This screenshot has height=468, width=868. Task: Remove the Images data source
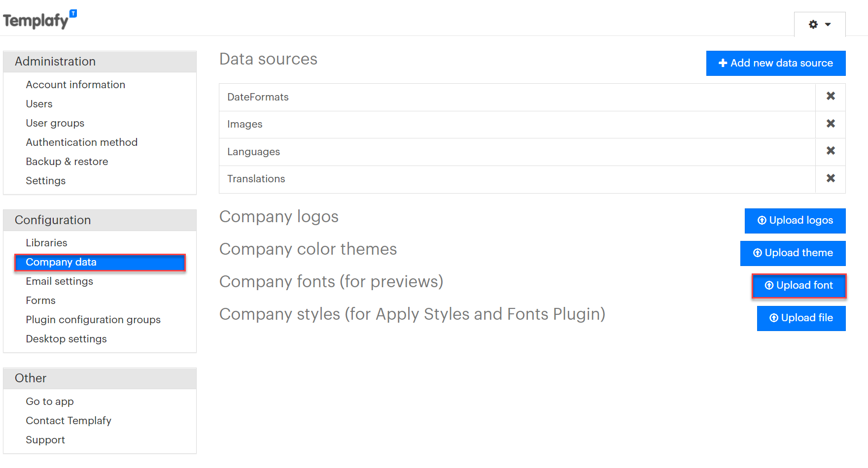pos(831,124)
